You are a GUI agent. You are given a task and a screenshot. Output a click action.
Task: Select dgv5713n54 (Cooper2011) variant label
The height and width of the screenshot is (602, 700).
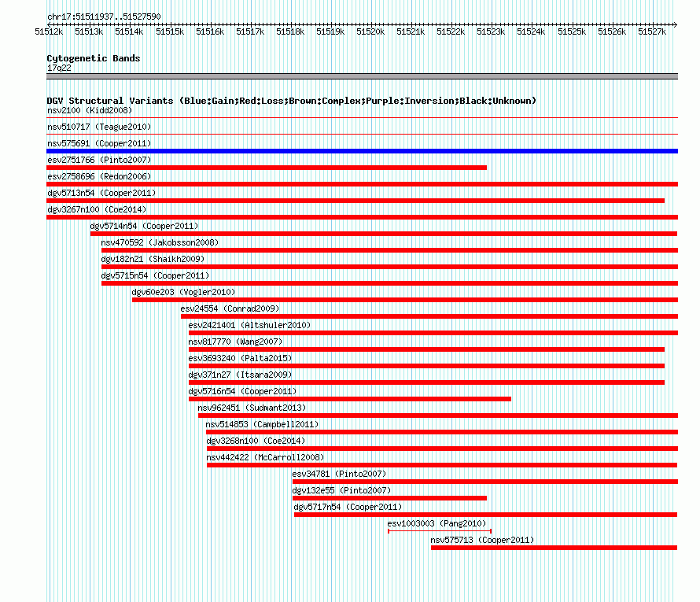point(101,193)
